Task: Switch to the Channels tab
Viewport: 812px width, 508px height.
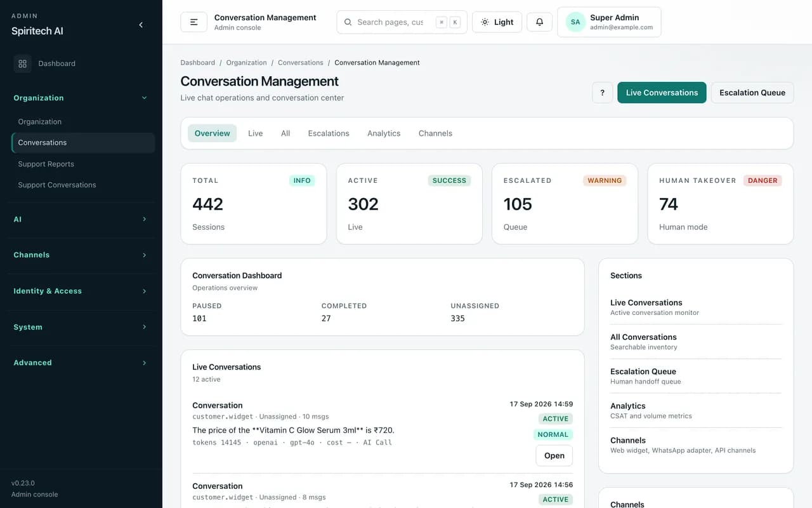Action: pos(435,133)
